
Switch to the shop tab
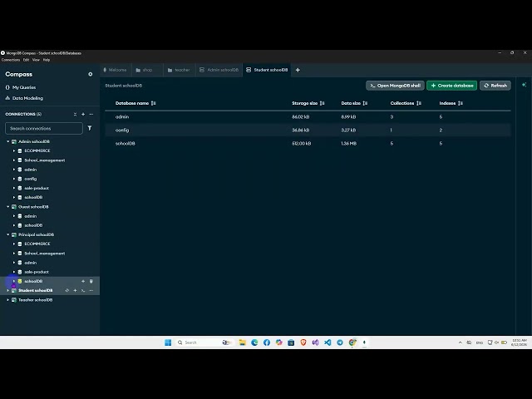click(147, 70)
